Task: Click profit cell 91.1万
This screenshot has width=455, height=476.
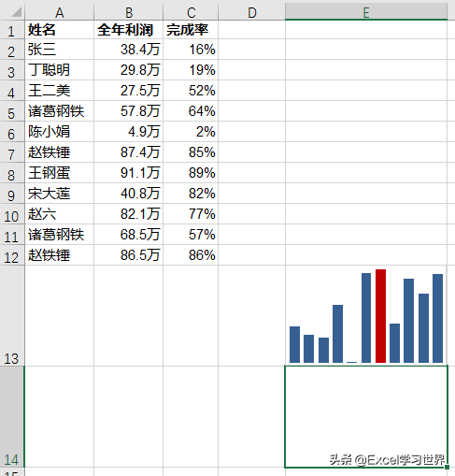Action: [x=128, y=173]
